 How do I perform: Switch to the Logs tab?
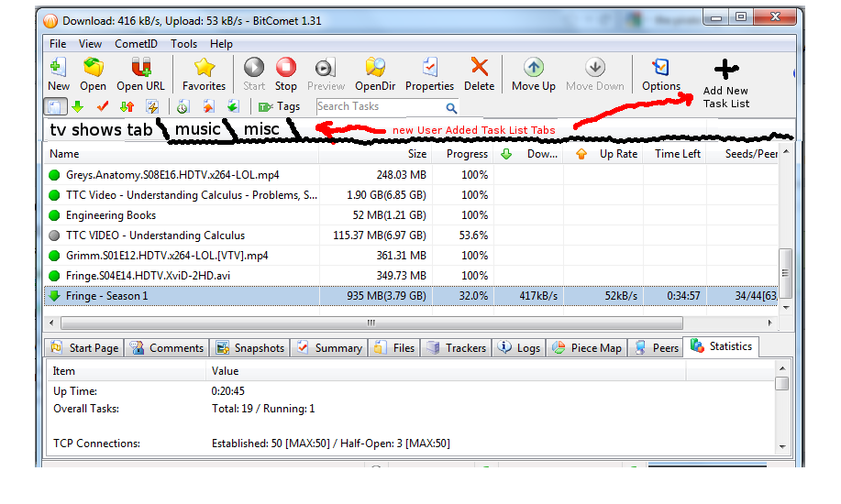click(519, 348)
